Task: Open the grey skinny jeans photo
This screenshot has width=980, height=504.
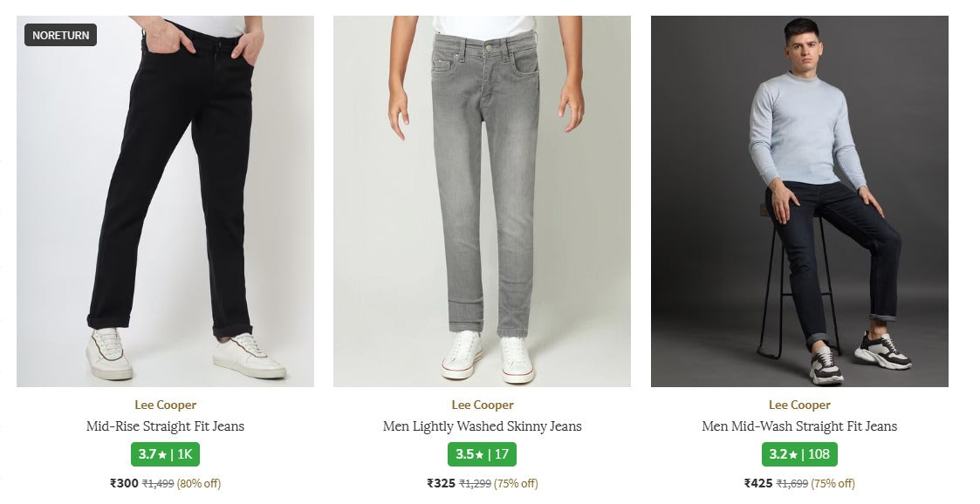Action: (x=482, y=201)
